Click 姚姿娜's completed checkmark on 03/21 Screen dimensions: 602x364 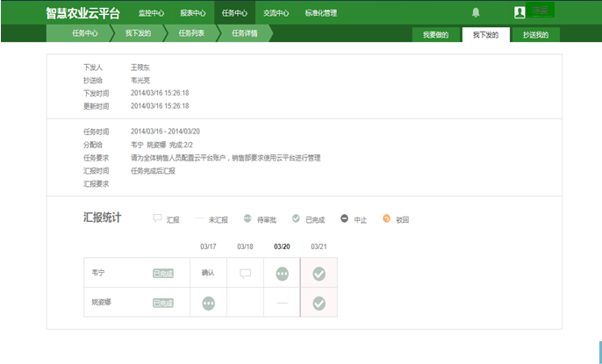point(319,303)
